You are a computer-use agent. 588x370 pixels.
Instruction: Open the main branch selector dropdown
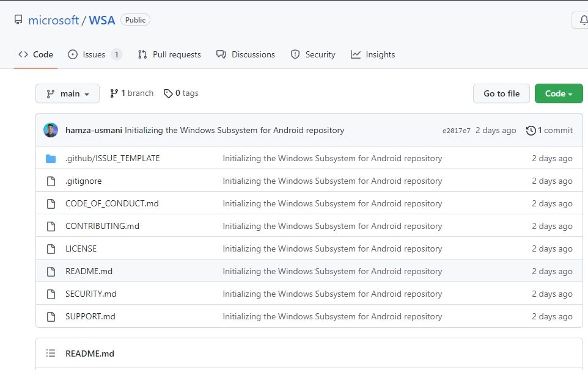pos(67,93)
